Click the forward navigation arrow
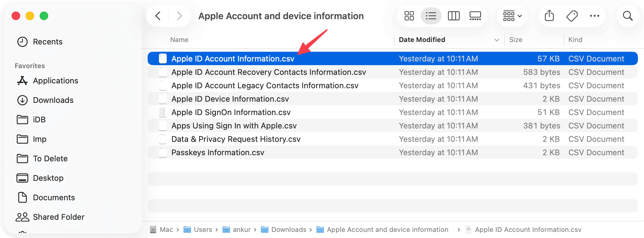The height and width of the screenshot is (238, 644). coord(179,16)
